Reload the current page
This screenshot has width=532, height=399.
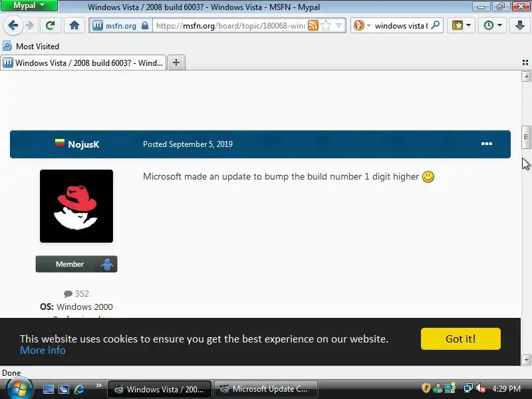[x=51, y=25]
